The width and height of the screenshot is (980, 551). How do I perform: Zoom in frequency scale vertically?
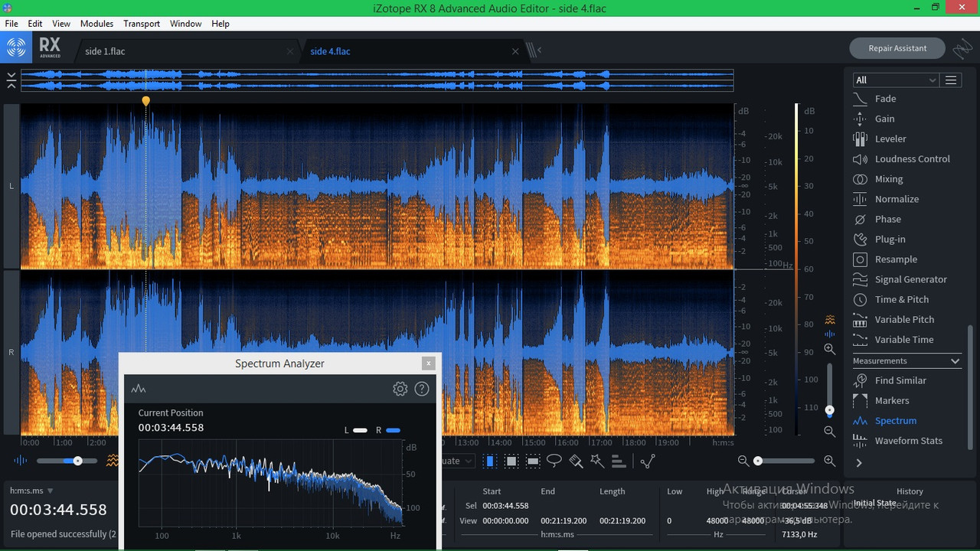829,349
